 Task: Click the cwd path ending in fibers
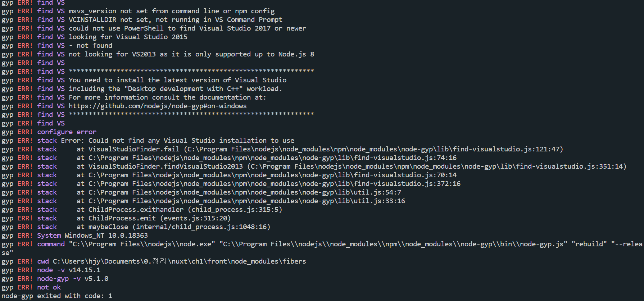pos(179,261)
